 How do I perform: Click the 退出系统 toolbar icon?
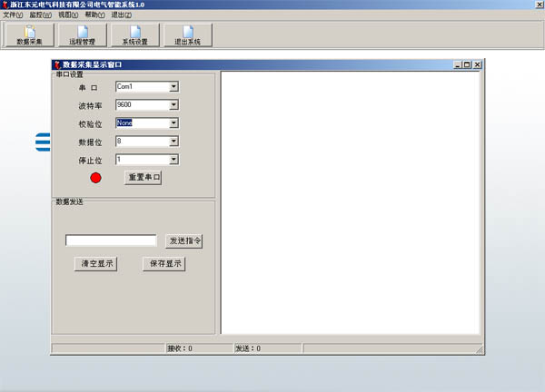(x=187, y=35)
